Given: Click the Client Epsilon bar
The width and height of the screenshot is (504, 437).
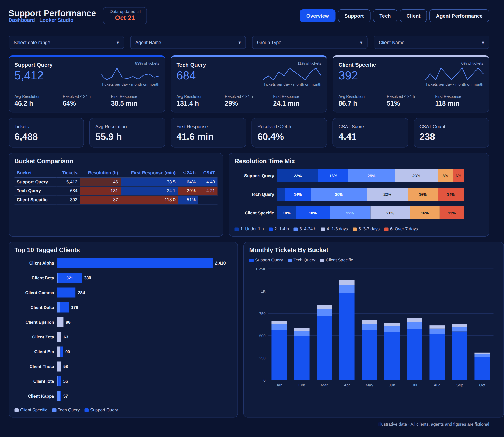Looking at the screenshot, I should click(x=60, y=322).
